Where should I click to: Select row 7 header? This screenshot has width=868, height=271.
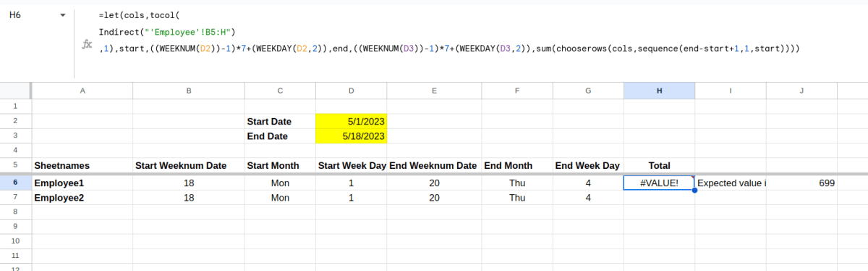(x=14, y=198)
